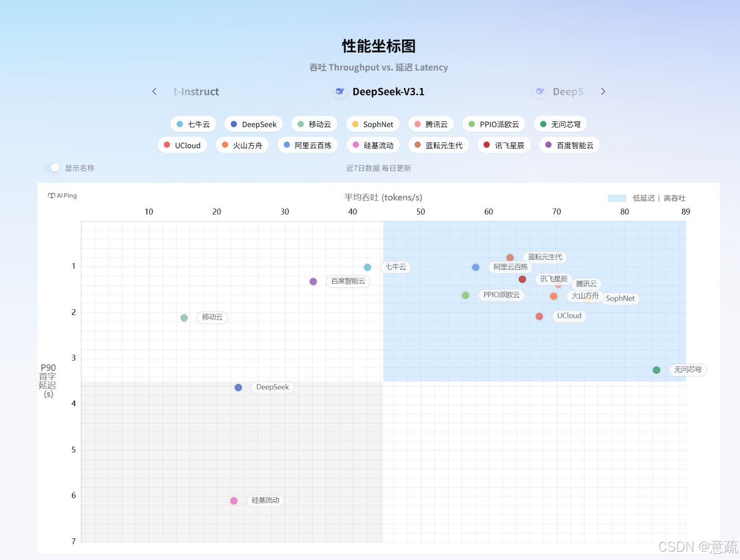Image resolution: width=740 pixels, height=560 pixels.
Task: Click the 火山方舟 chart label
Action: click(x=585, y=296)
